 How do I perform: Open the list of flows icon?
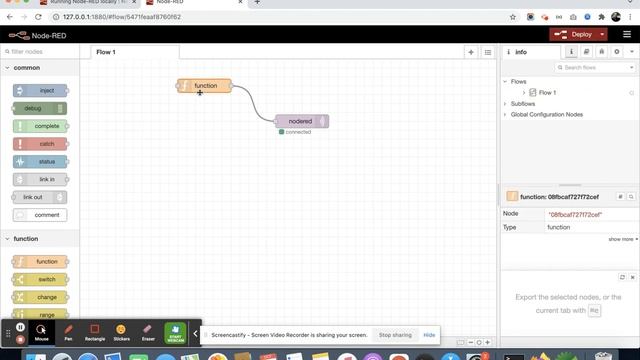(x=488, y=52)
